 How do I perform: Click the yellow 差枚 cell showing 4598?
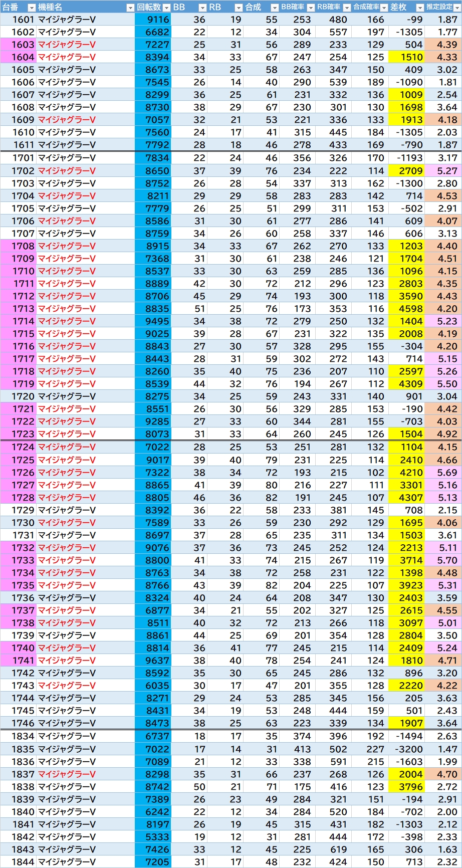pyautogui.click(x=406, y=309)
